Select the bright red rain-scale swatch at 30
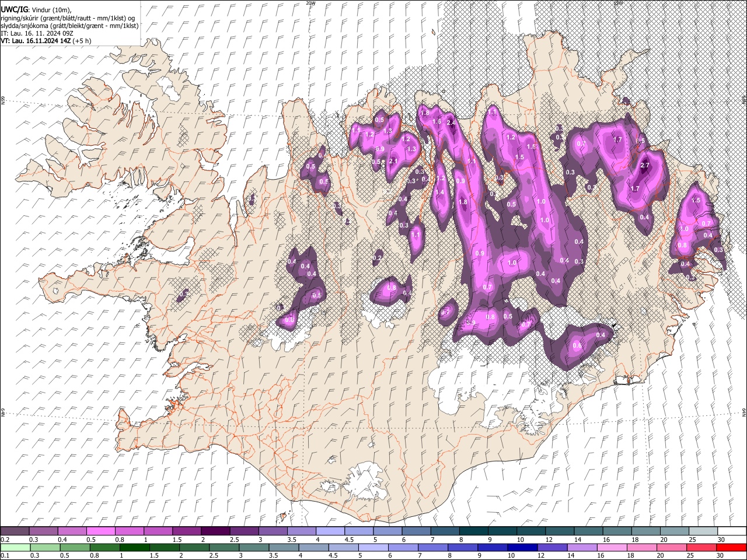Image resolution: width=747 pixels, height=560 pixels. pos(731,547)
